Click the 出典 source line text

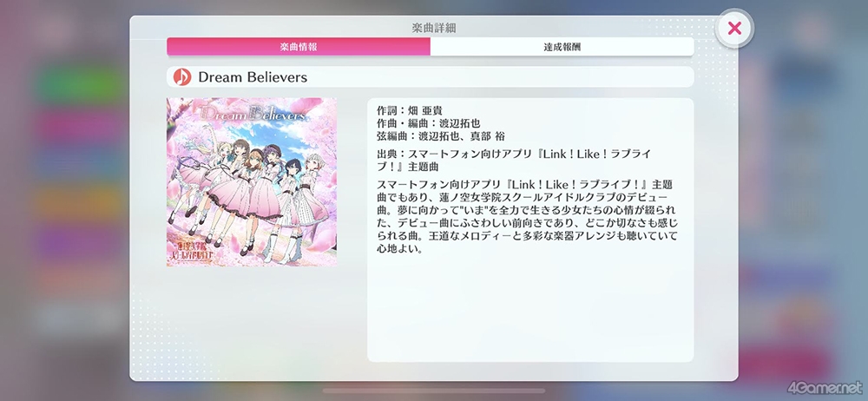pos(514,160)
